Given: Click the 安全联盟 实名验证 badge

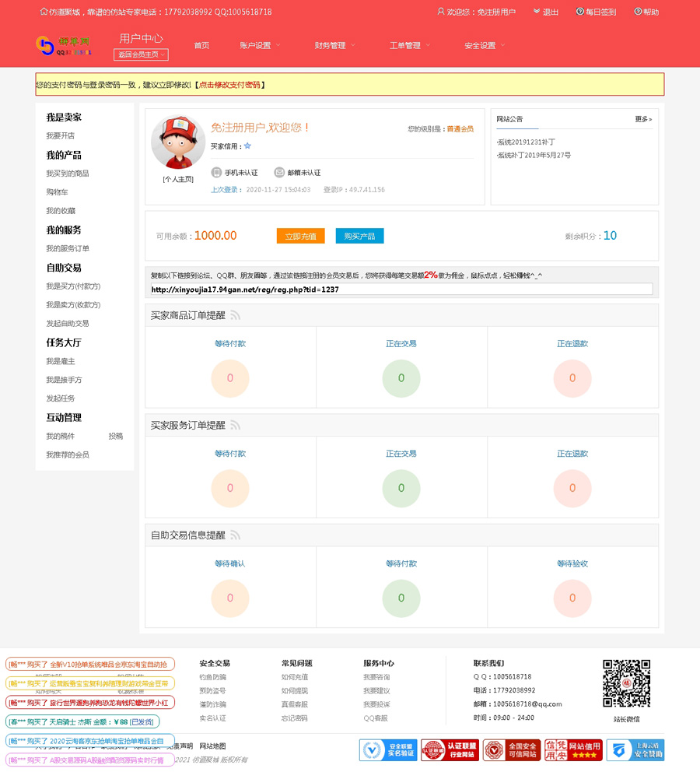Looking at the screenshot, I should coord(388,750).
